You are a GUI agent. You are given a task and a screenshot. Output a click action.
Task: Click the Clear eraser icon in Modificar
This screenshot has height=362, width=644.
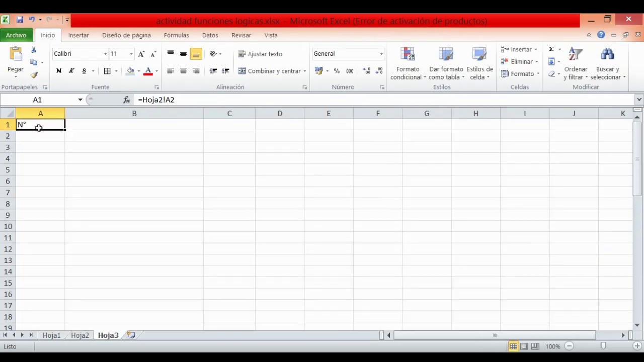[551, 74]
